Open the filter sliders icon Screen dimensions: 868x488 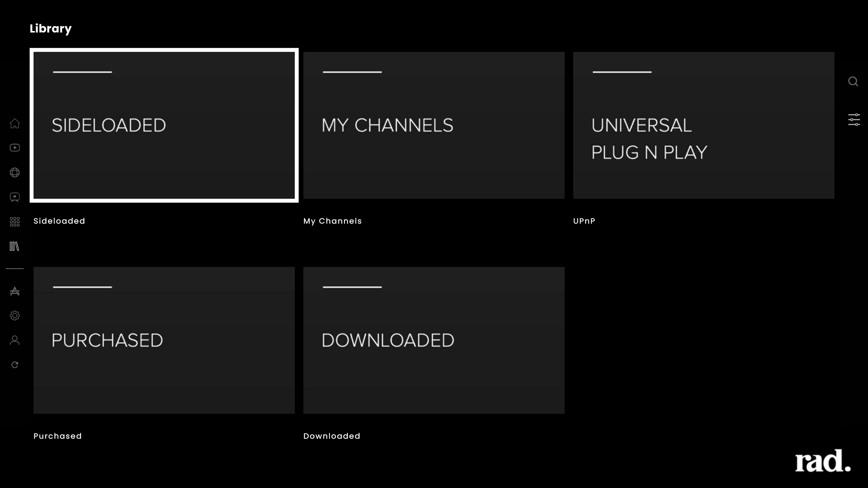coord(854,120)
